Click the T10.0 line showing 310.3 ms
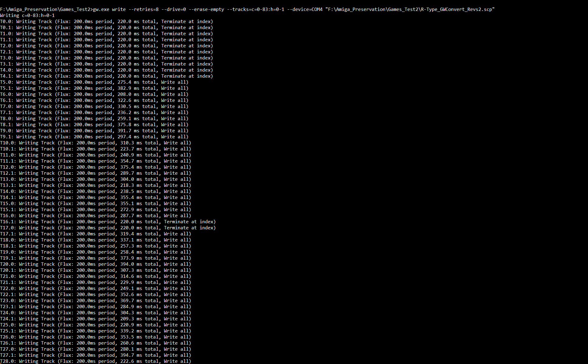 (96, 143)
